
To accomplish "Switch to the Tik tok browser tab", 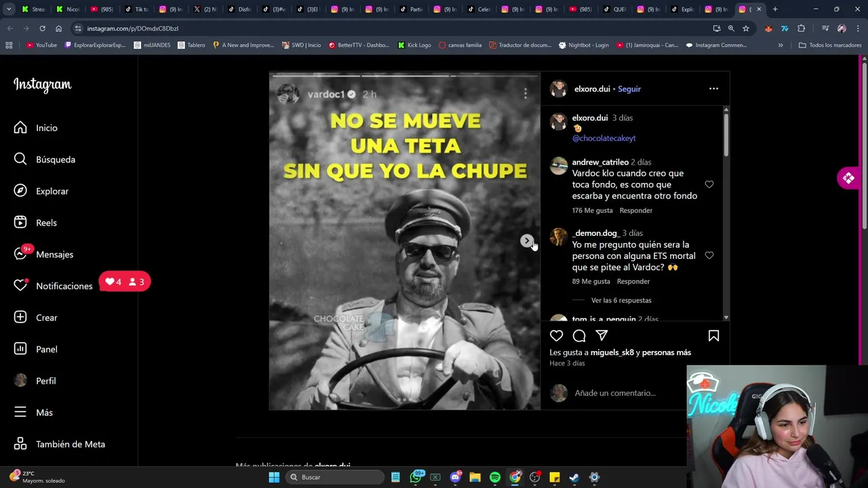I will [137, 9].
